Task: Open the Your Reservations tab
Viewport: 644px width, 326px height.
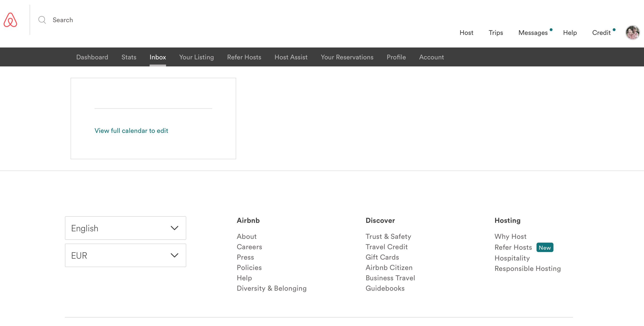Action: click(347, 57)
